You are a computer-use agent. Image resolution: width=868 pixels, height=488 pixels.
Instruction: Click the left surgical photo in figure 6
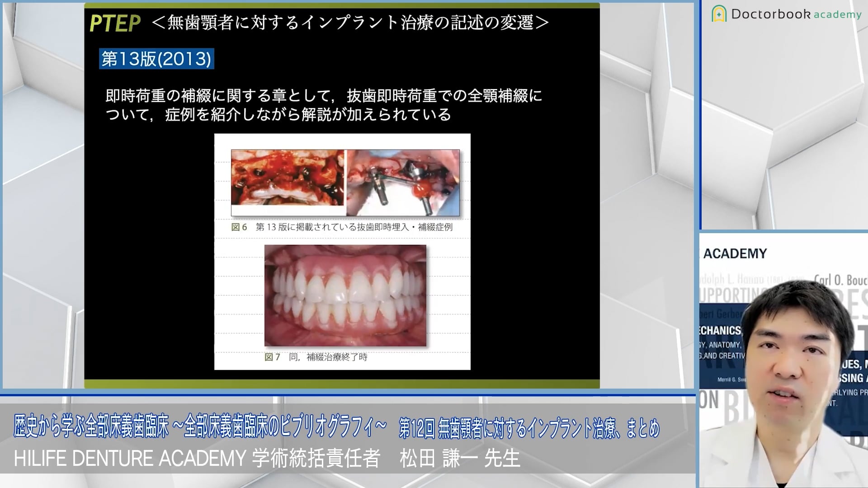(x=288, y=178)
